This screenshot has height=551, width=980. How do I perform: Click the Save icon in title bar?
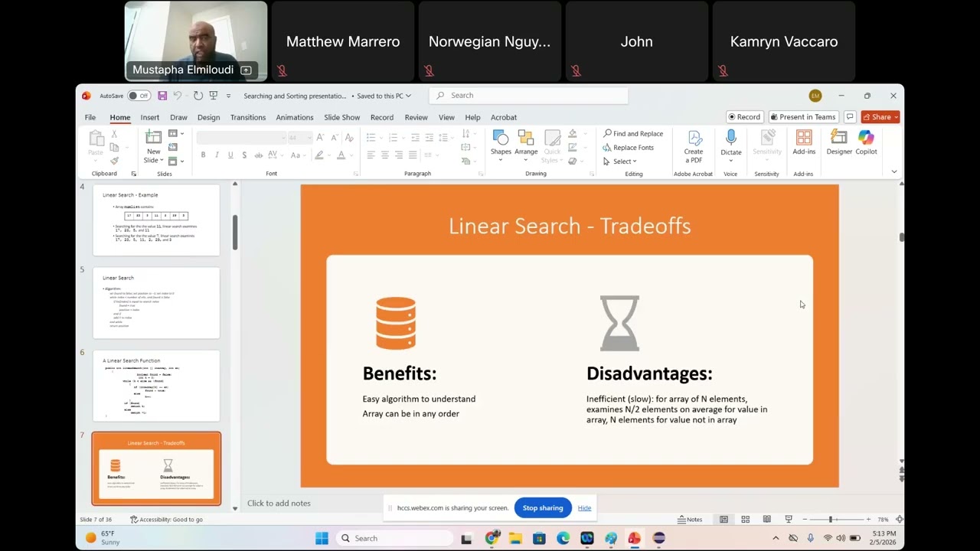click(x=162, y=96)
